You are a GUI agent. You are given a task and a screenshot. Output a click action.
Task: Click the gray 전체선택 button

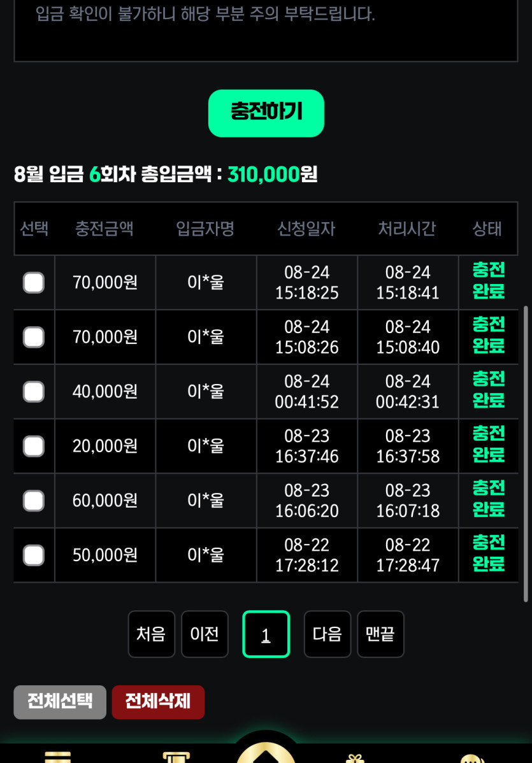(x=60, y=702)
